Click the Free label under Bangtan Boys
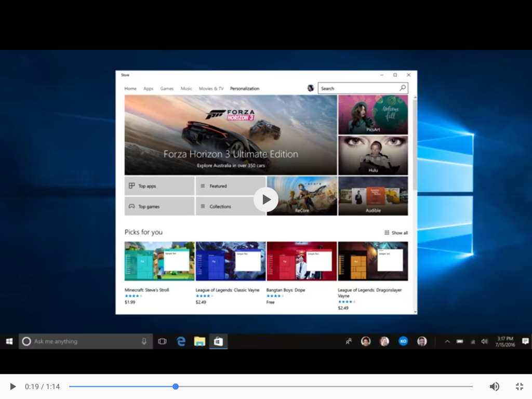 pos(270,302)
